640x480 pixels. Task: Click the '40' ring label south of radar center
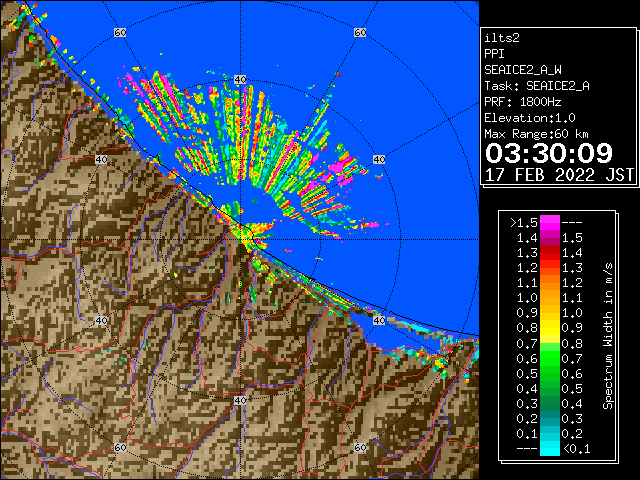[240, 400]
